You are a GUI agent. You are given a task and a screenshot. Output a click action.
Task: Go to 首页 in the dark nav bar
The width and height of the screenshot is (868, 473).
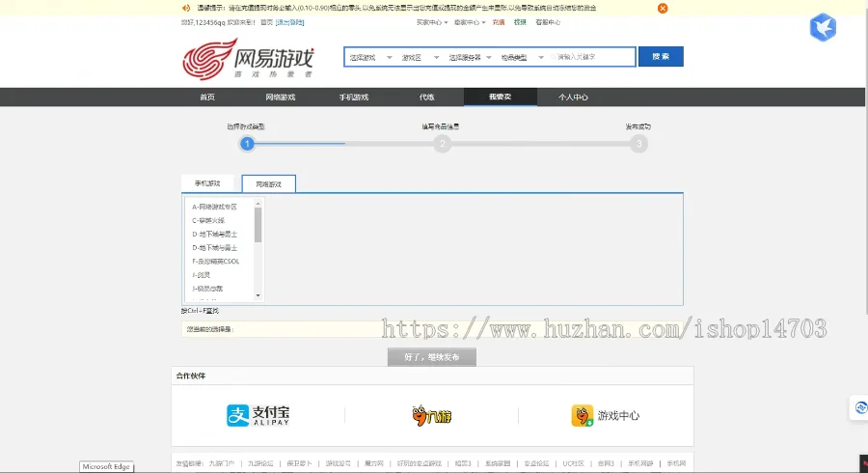[x=207, y=97]
